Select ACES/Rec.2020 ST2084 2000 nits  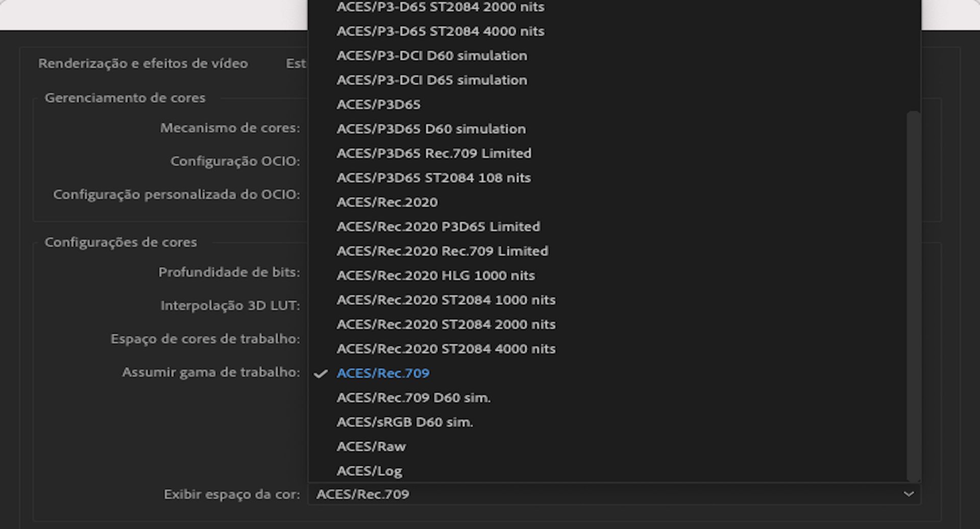[x=446, y=325]
